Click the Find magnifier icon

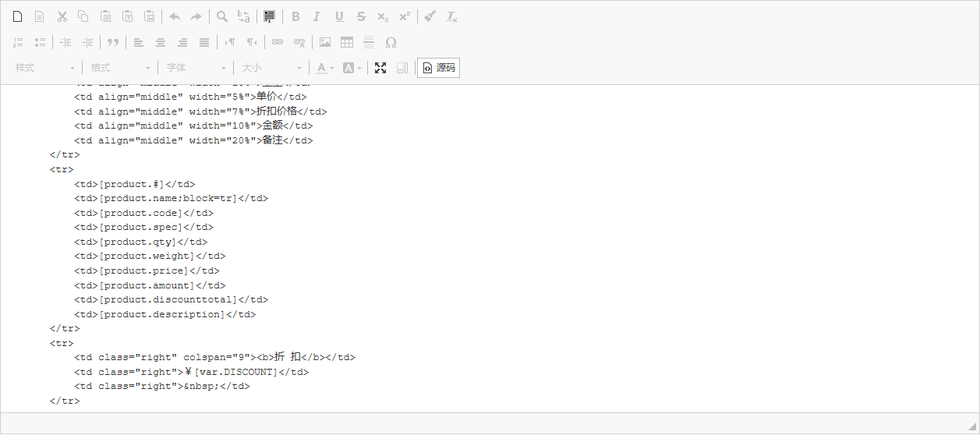click(222, 16)
